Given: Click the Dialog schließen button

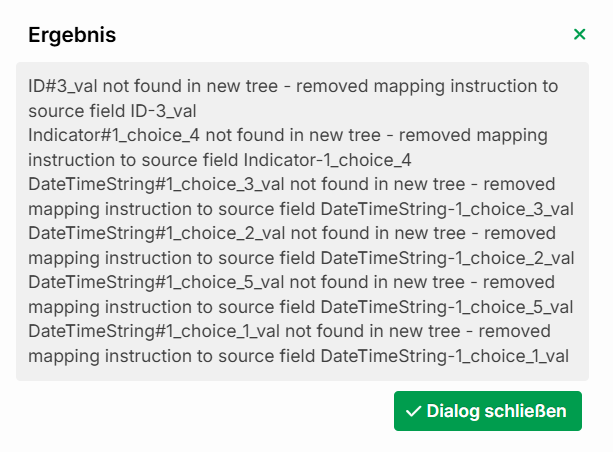Looking at the screenshot, I should 488,411.
